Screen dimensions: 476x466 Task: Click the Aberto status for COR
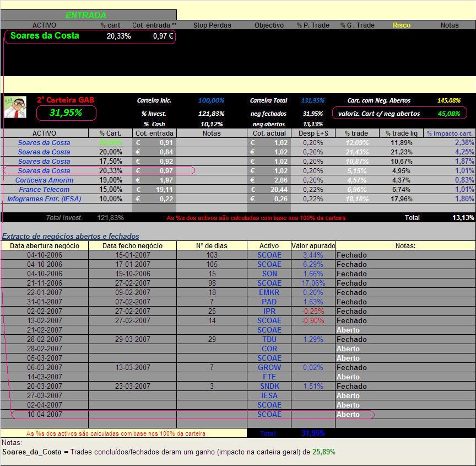coord(348,349)
